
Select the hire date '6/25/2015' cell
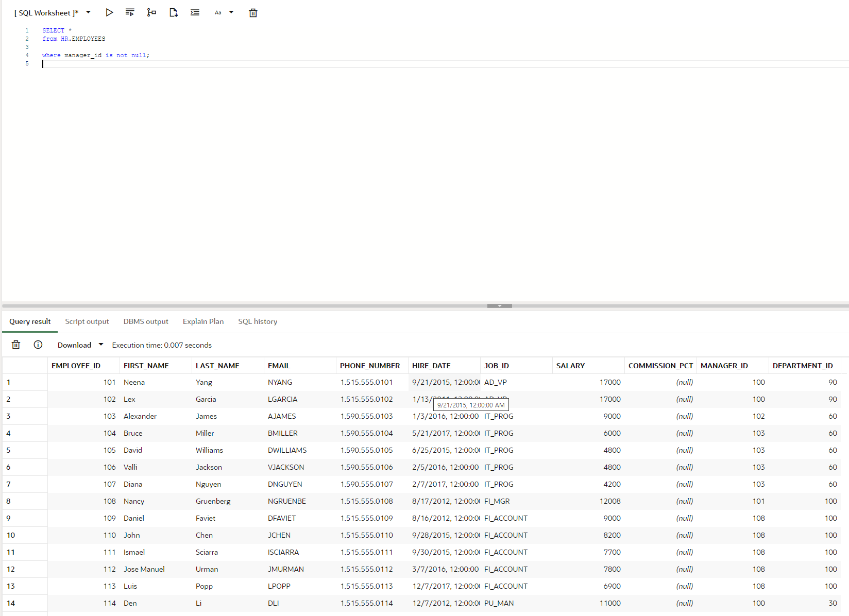click(445, 450)
